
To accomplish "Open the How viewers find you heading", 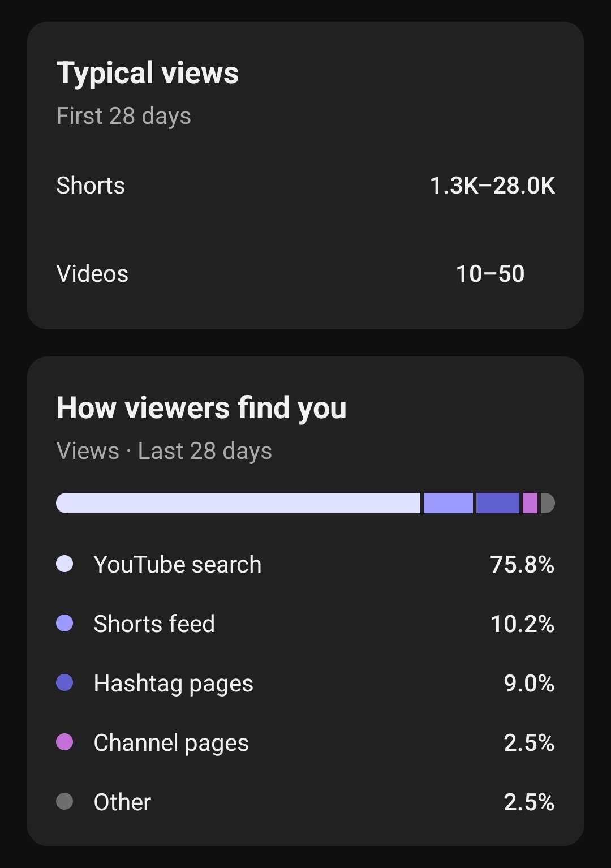I will tap(201, 408).
